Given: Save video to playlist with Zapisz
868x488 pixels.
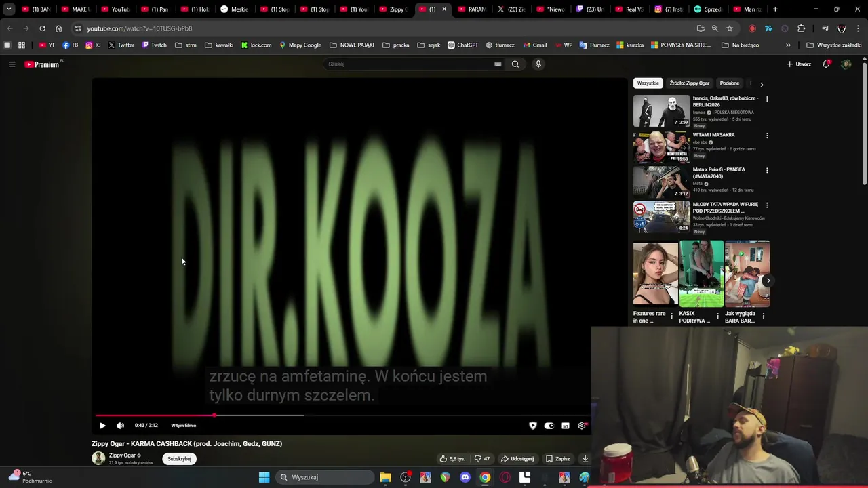Looking at the screenshot, I should pos(558,459).
